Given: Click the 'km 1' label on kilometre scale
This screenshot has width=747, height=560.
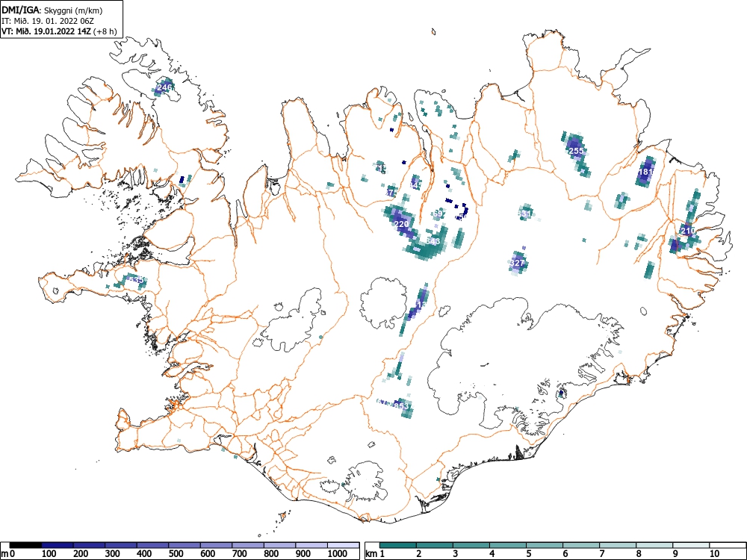Looking at the screenshot, I should [x=375, y=554].
